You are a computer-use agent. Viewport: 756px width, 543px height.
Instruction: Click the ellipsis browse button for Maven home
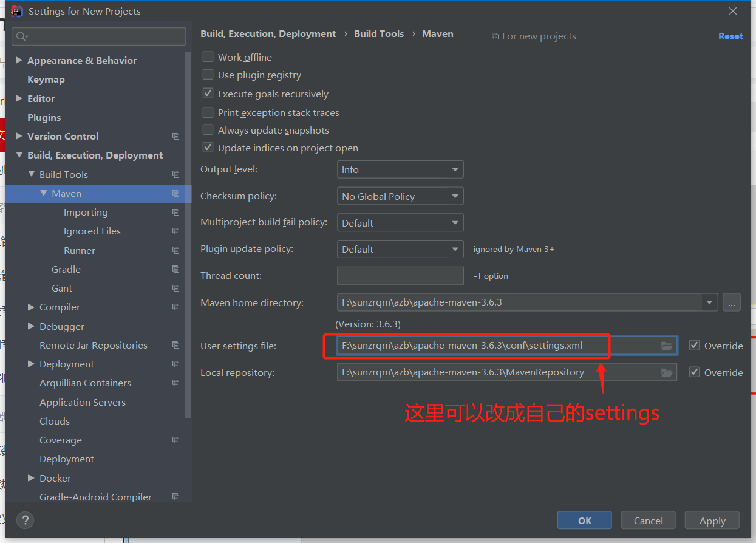(732, 302)
